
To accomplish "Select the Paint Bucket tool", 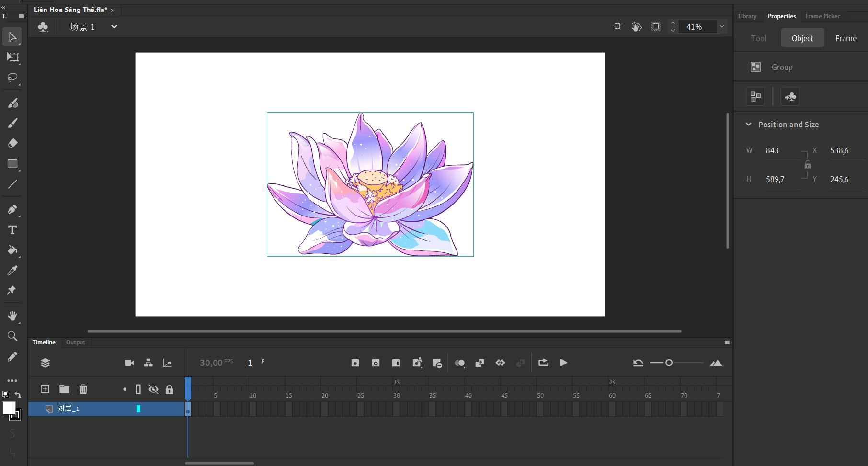I will coord(12,250).
